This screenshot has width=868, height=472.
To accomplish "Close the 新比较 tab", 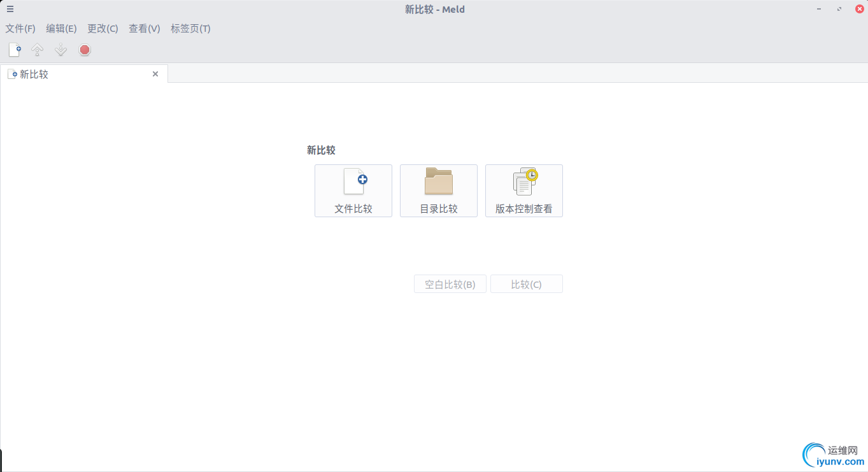I will 155,74.
